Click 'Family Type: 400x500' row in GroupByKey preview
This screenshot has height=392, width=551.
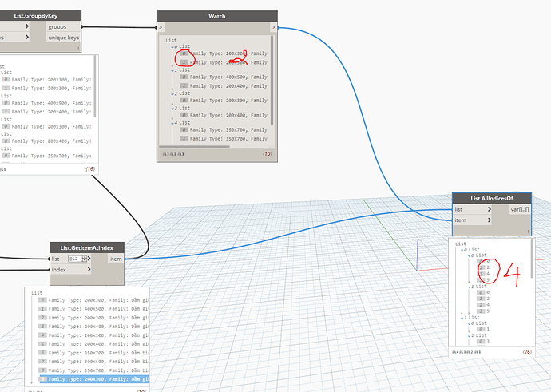pyautogui.click(x=47, y=103)
